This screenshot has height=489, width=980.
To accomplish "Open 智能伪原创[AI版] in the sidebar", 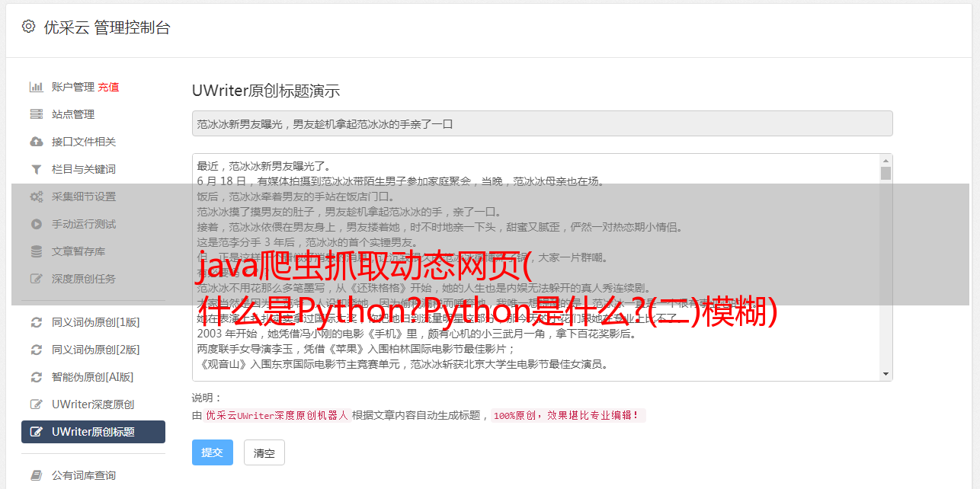I will [93, 377].
